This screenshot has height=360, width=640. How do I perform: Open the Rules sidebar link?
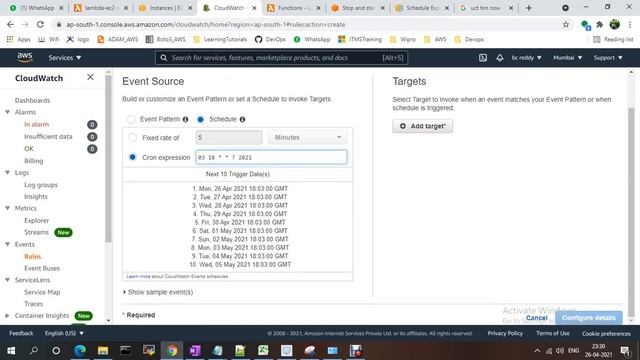[33, 256]
